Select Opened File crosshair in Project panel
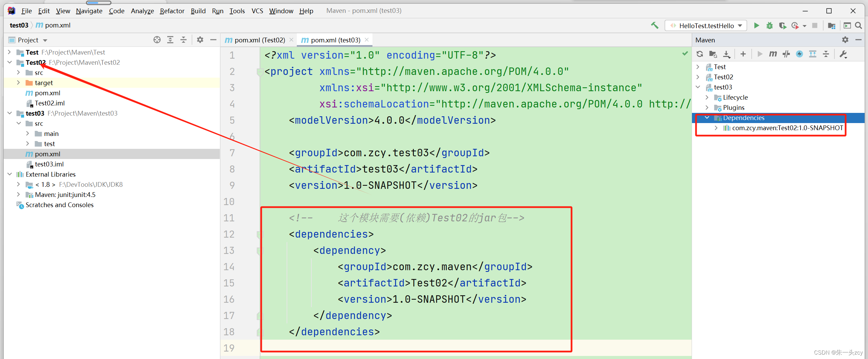Viewport: 868px width, 359px height. point(157,40)
